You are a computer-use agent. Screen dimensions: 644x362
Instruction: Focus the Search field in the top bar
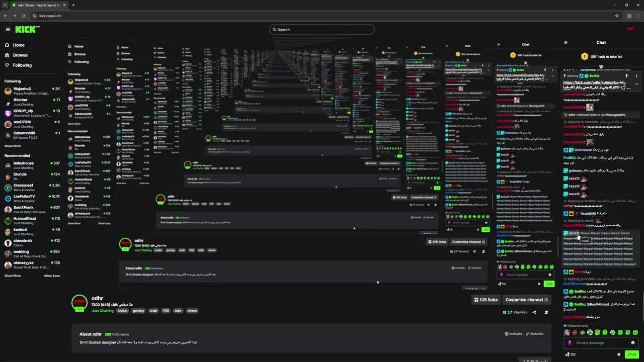(x=322, y=30)
